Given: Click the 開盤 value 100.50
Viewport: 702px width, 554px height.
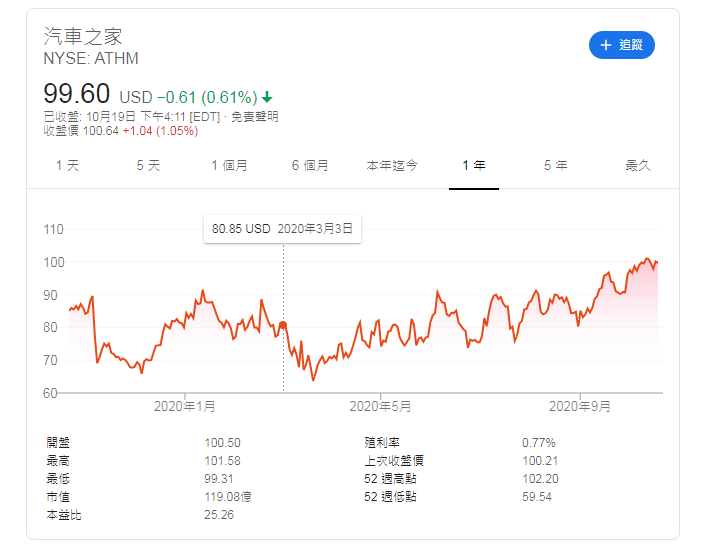Looking at the screenshot, I should (223, 442).
